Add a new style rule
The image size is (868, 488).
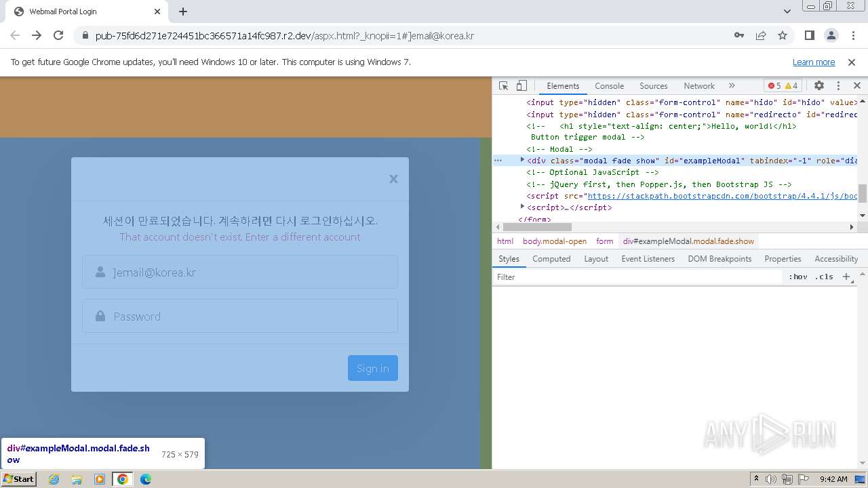846,277
